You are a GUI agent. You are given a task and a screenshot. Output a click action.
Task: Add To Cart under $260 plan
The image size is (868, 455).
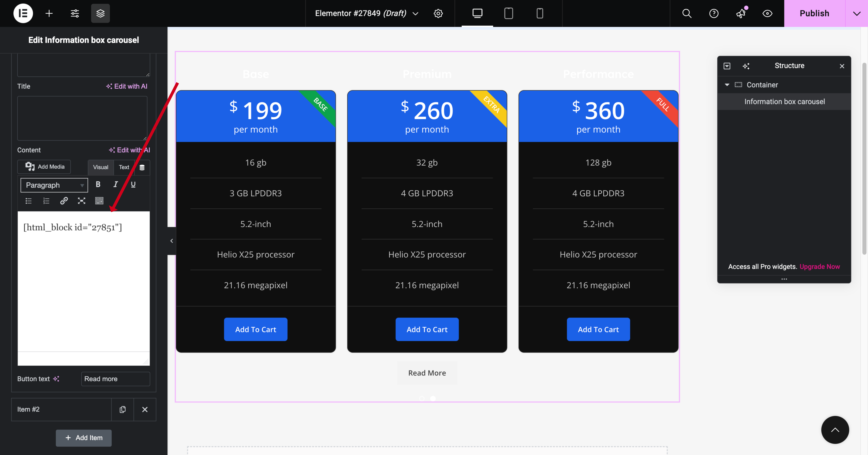[427, 329]
